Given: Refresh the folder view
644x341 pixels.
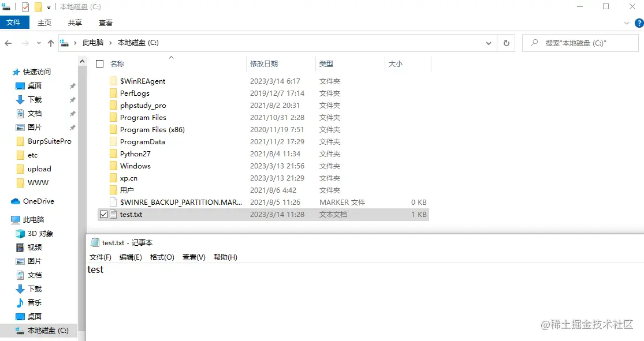Looking at the screenshot, I should coord(507,43).
